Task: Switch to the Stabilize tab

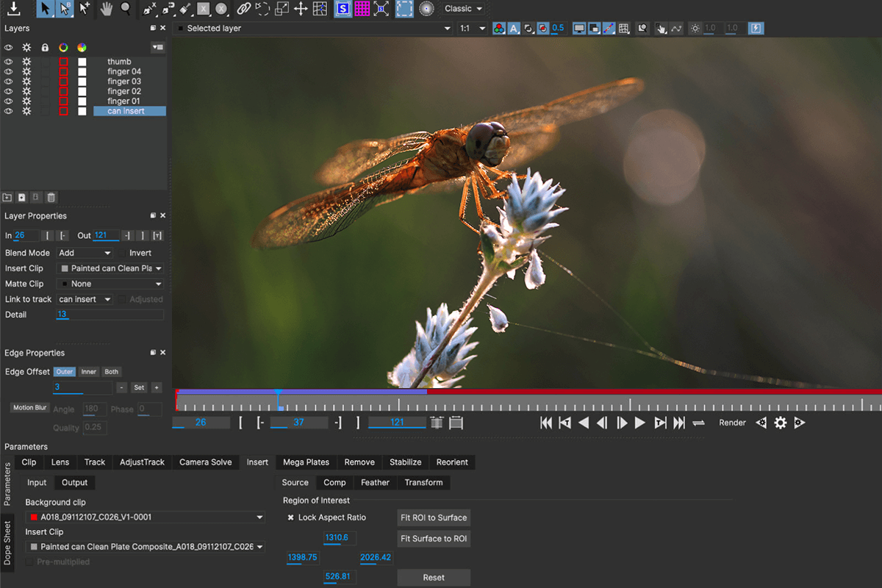Action: pyautogui.click(x=405, y=462)
